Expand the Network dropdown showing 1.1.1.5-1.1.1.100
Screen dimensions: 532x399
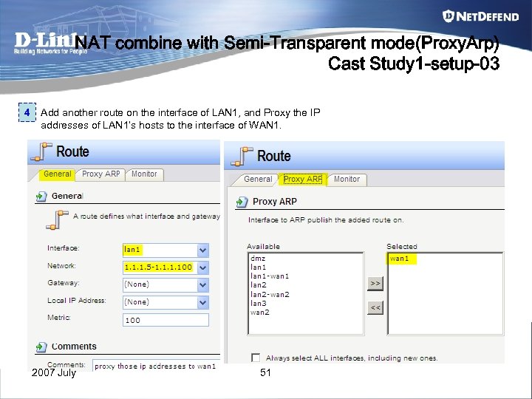pyautogui.click(x=203, y=267)
